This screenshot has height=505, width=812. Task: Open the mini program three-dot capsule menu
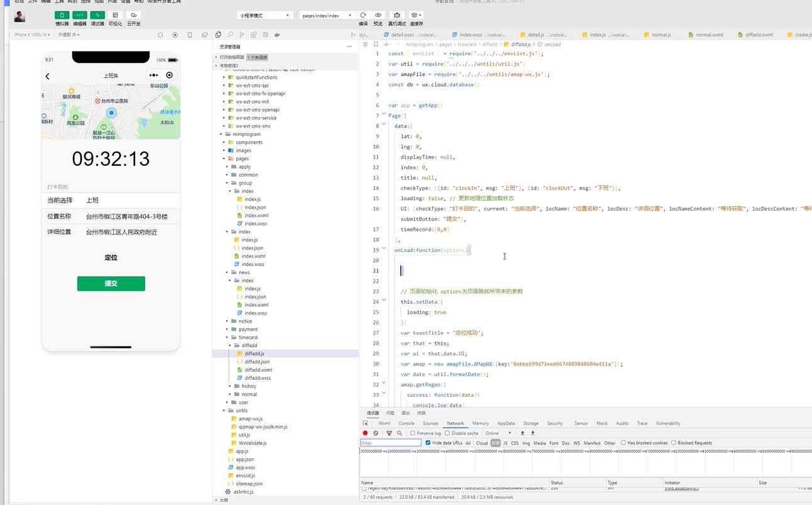tap(153, 75)
